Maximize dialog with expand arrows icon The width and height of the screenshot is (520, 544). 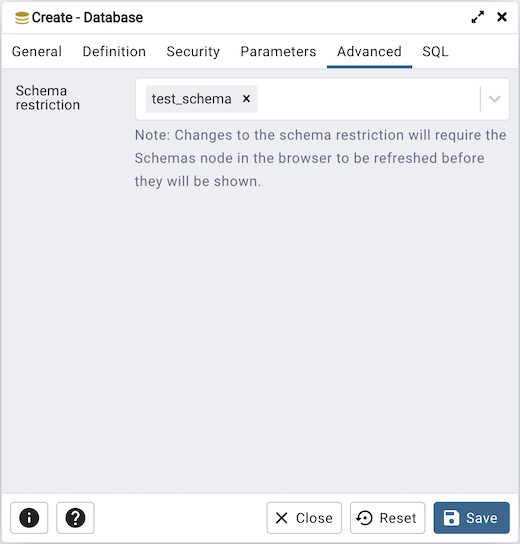pyautogui.click(x=478, y=17)
